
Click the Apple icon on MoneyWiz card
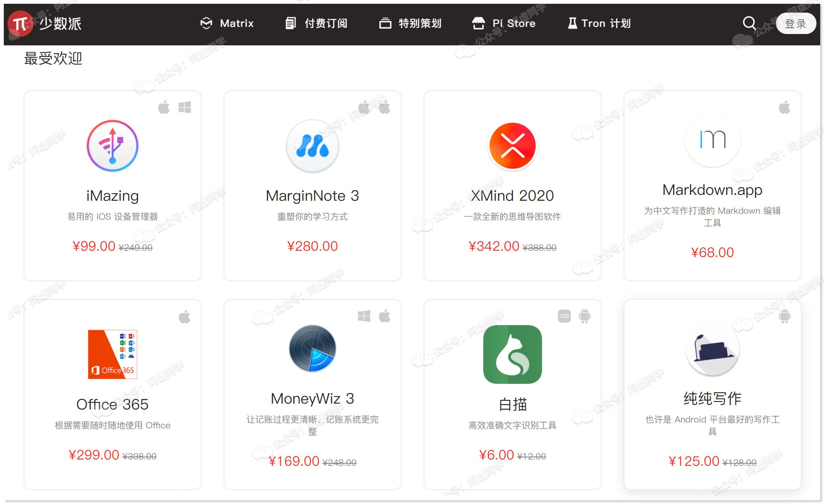point(384,316)
